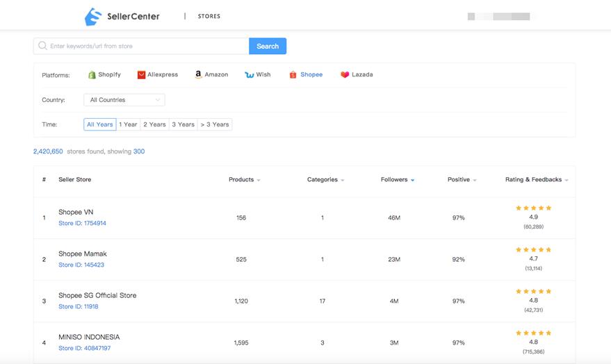Open the STORES navigation item
This screenshot has height=364, width=611.
pos(209,17)
